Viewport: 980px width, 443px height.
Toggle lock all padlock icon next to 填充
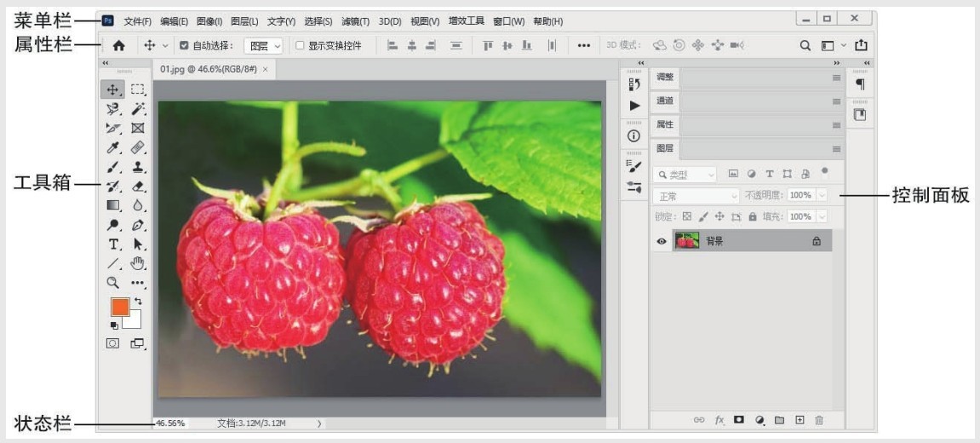753,216
